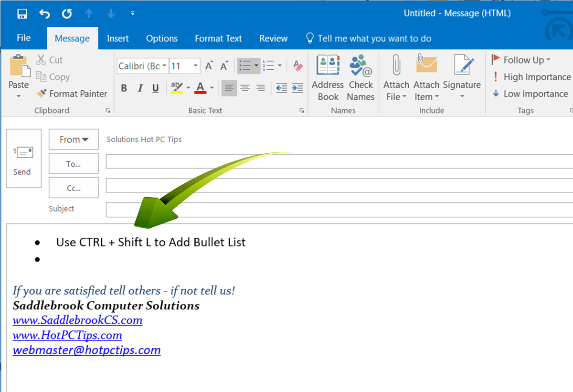Click the webmaster@hotpctips.com email link
Viewport: 573px width, 392px height.
point(86,350)
